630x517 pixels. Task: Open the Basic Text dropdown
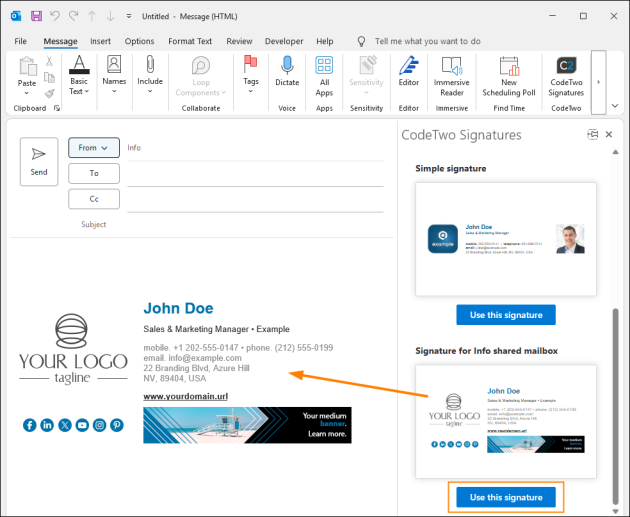tap(79, 76)
